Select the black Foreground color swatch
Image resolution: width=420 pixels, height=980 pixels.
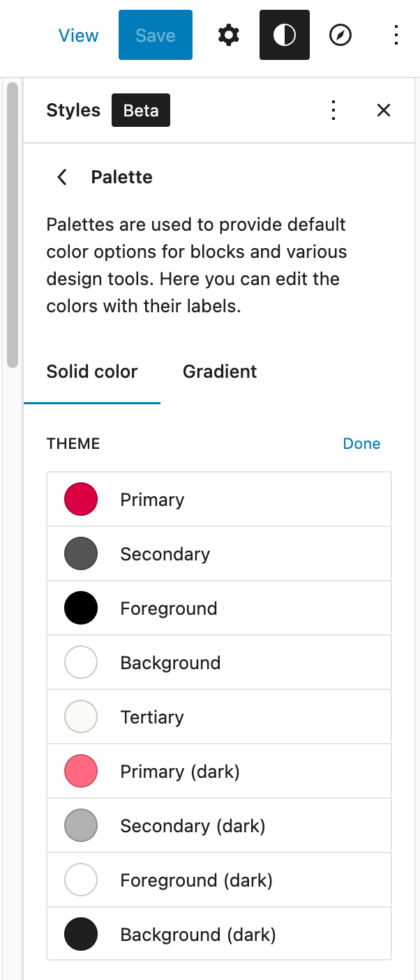click(81, 608)
